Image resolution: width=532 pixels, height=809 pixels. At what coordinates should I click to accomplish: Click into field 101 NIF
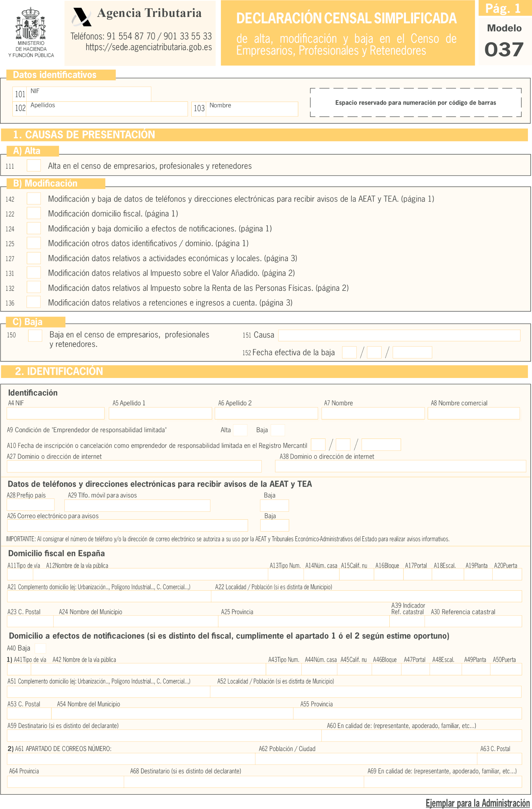pyautogui.click(x=89, y=94)
